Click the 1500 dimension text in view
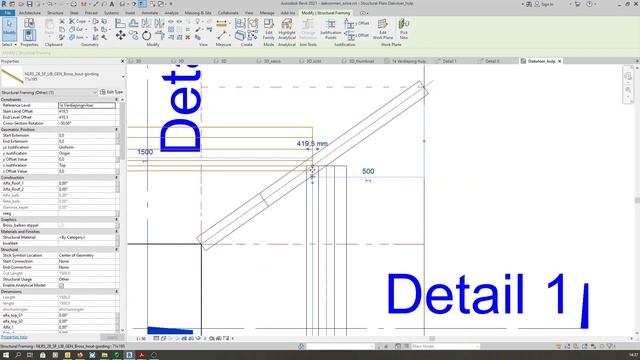 [145, 152]
